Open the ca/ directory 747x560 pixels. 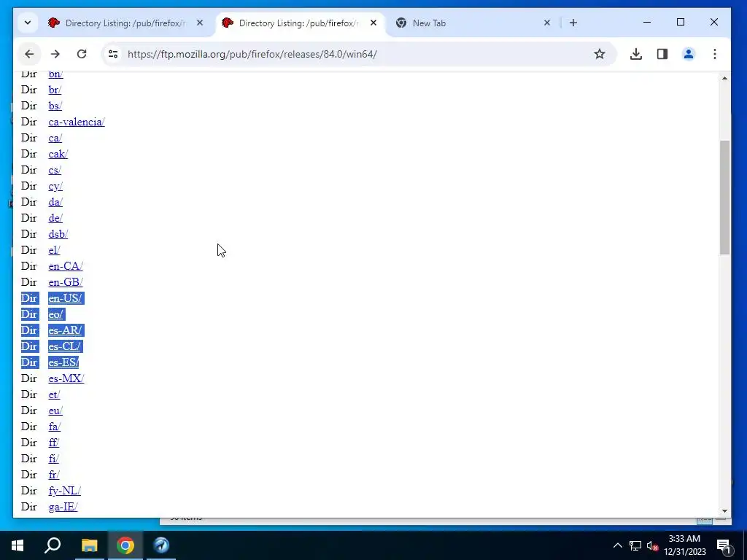point(55,138)
